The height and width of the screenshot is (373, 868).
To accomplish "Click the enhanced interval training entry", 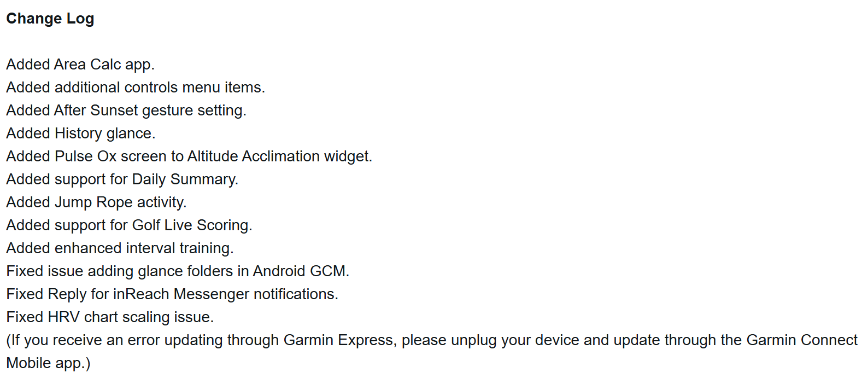I will [120, 248].
